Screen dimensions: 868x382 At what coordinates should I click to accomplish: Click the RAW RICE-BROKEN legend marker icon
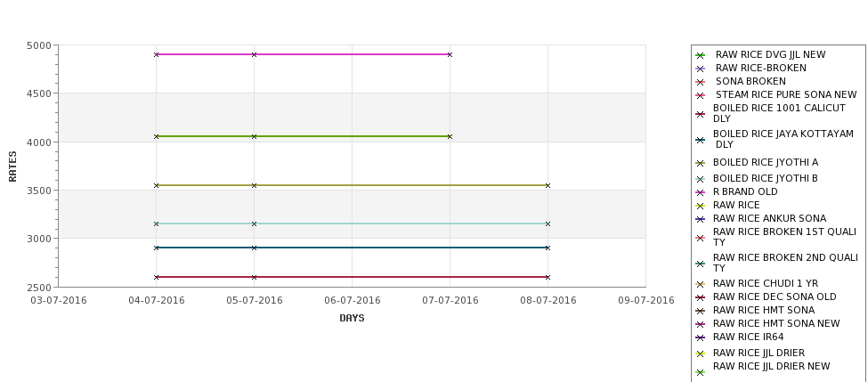point(701,69)
